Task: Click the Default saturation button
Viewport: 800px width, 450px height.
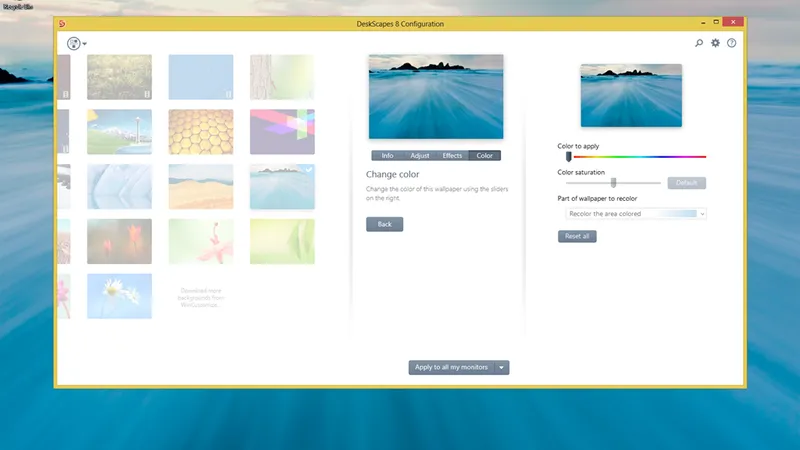Action: click(x=686, y=183)
